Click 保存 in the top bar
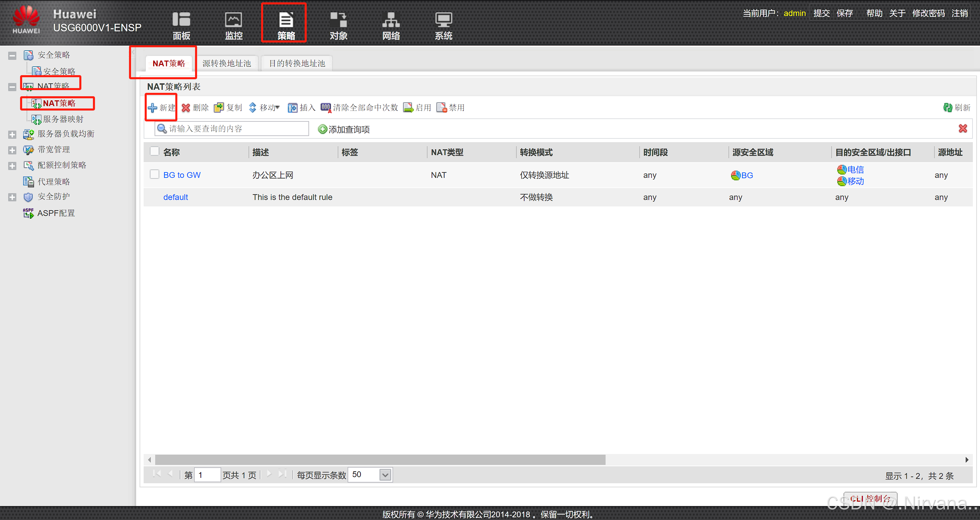The height and width of the screenshot is (520, 980). [x=845, y=13]
